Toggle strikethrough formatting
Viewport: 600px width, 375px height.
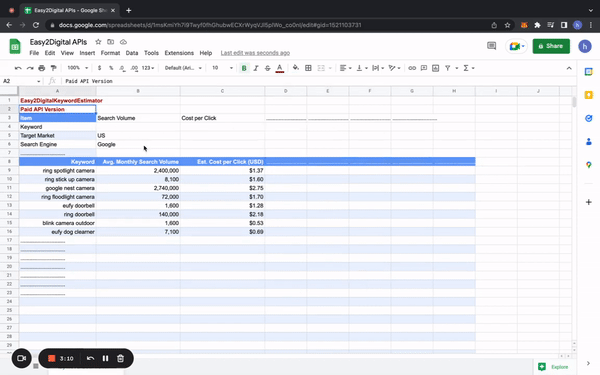pyautogui.click(x=267, y=68)
